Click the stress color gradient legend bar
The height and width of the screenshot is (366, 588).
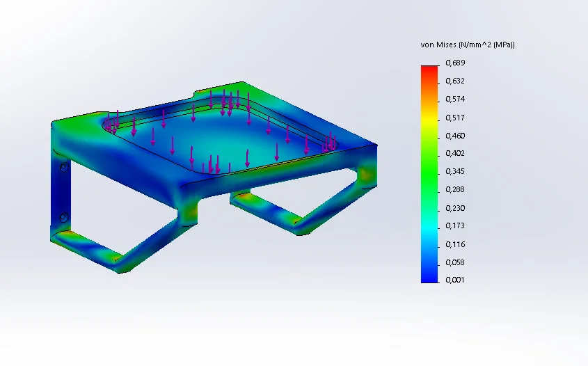pyautogui.click(x=429, y=175)
